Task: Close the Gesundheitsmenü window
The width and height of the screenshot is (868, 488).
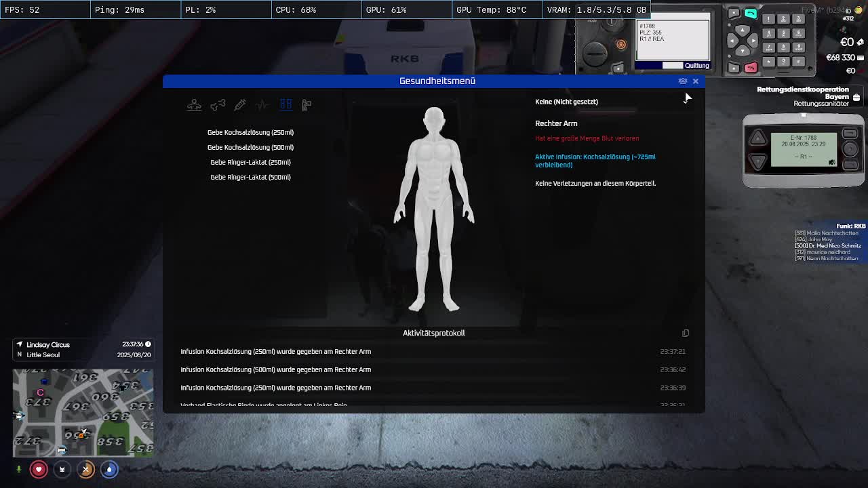Action: (x=695, y=81)
